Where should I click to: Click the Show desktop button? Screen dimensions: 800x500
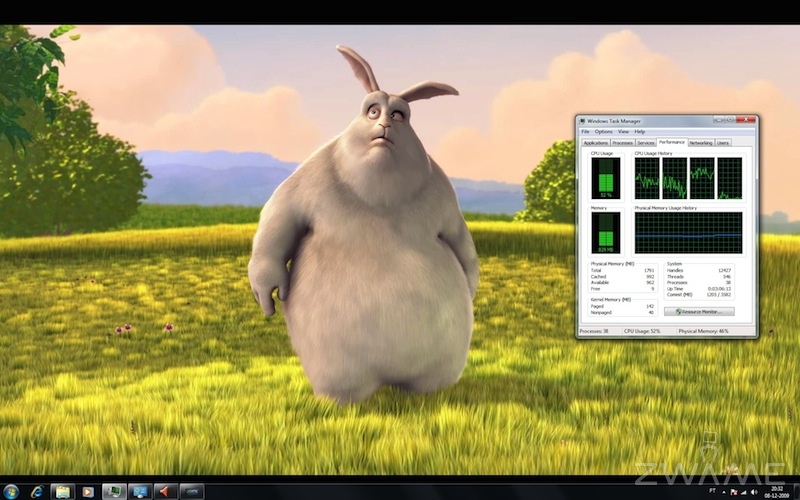pyautogui.click(x=796, y=492)
